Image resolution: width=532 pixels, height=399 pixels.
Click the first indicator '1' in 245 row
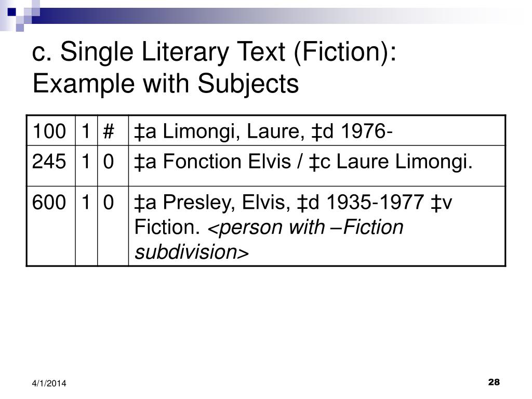[86, 161]
